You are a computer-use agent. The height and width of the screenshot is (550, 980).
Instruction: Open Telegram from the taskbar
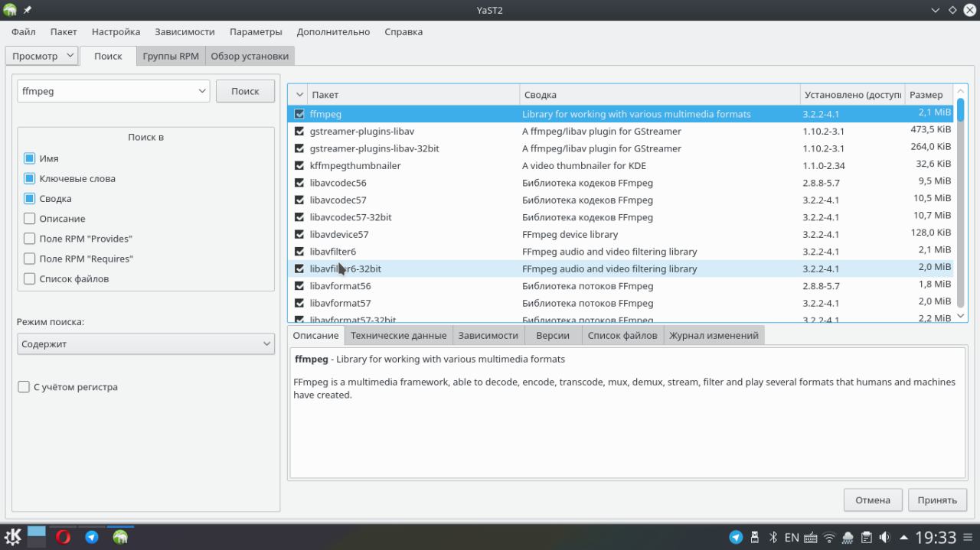pyautogui.click(x=92, y=537)
